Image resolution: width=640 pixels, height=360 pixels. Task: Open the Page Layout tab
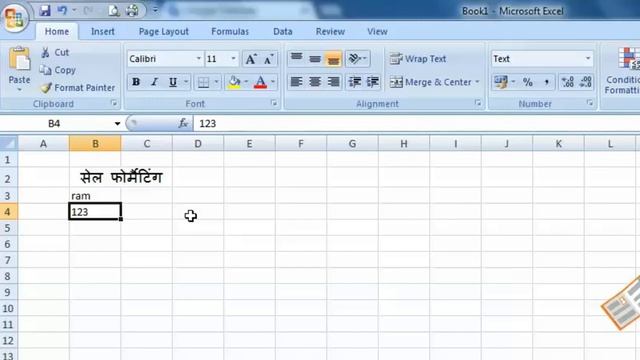coord(164,31)
